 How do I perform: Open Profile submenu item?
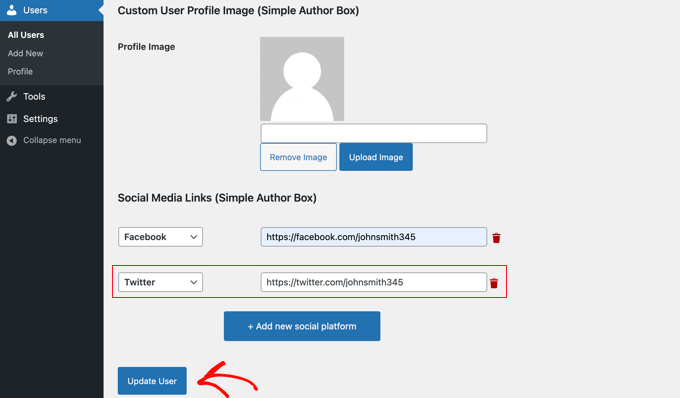pyautogui.click(x=20, y=72)
